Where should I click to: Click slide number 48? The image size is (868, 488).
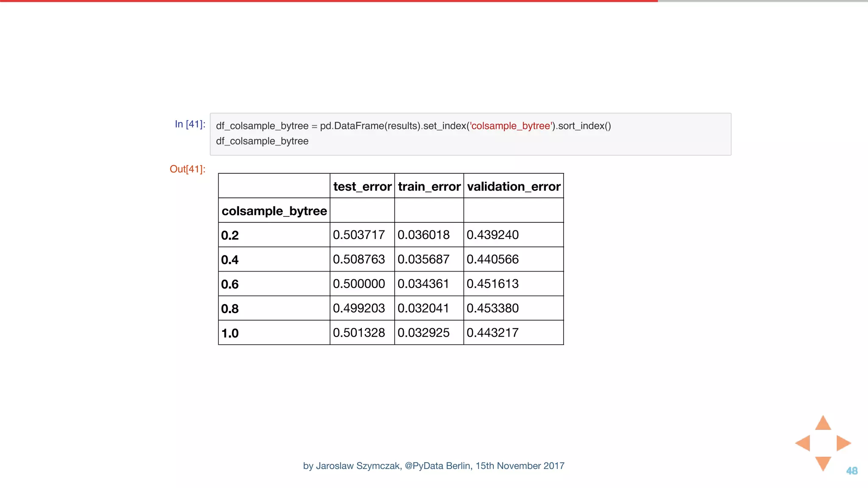pyautogui.click(x=852, y=471)
